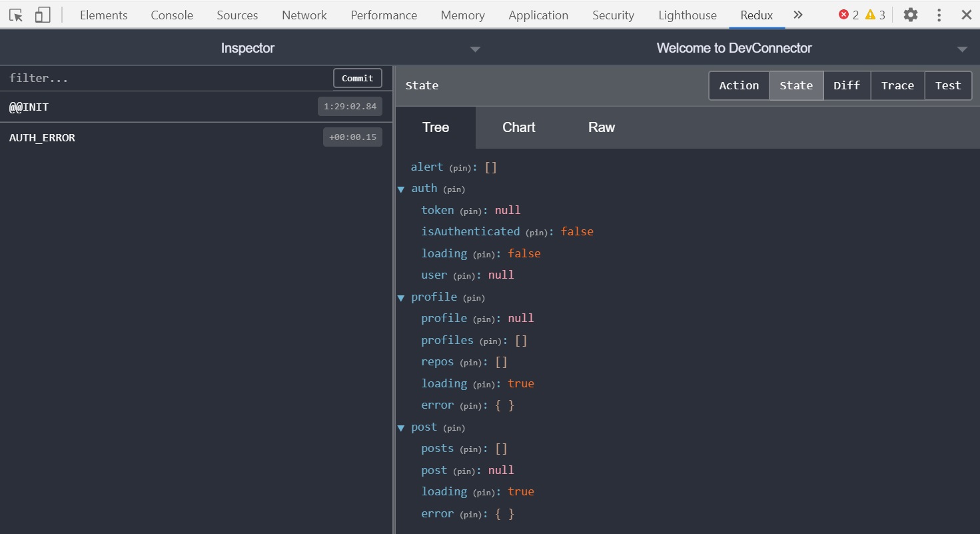The image size is (980, 534).
Task: Close the DevTools panel
Action: click(966, 15)
